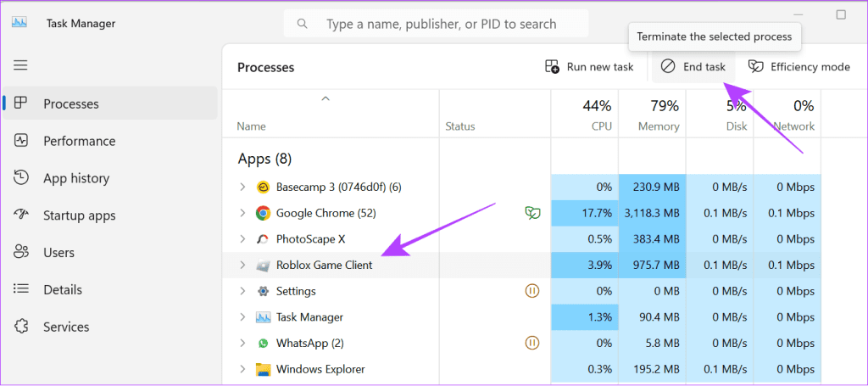Sort processes by Memory column
Image resolution: width=868 pixels, height=386 pixels.
652,116
